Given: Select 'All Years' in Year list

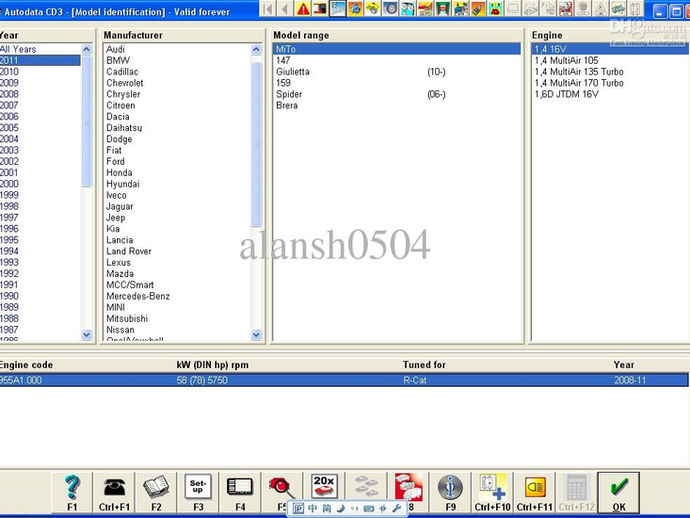Looking at the screenshot, I should point(40,49).
